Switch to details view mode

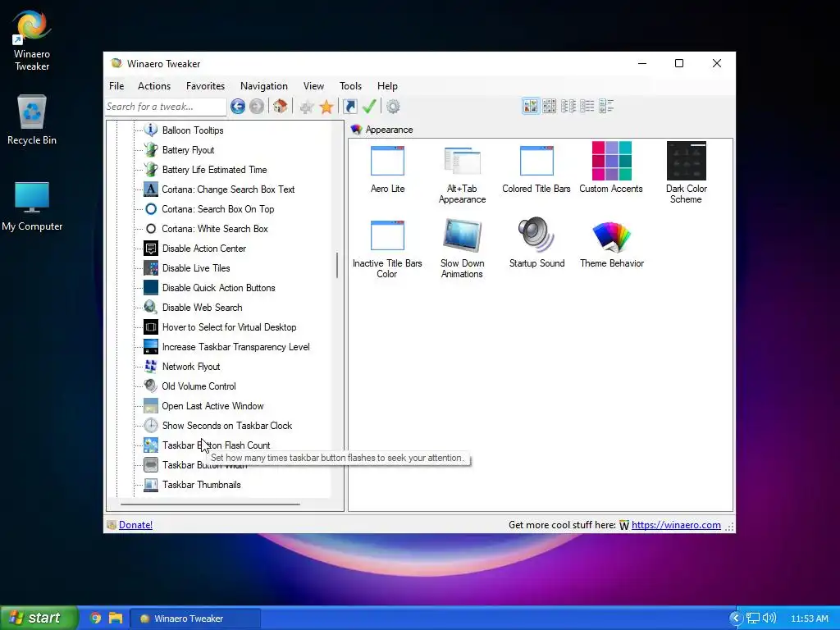pos(606,106)
